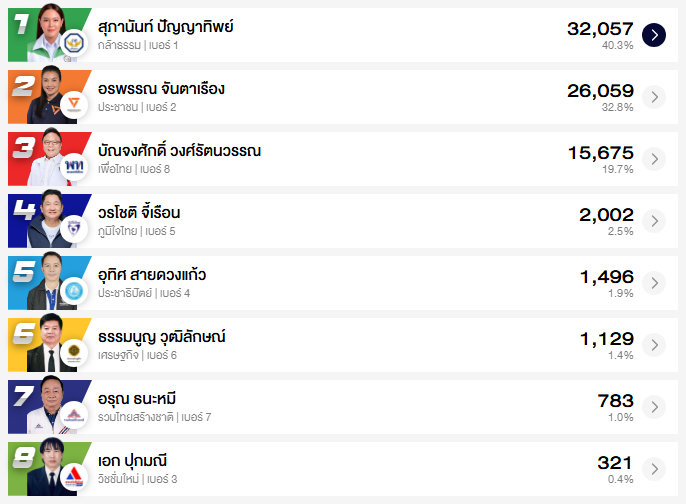Click the 32,057 vote count
The height and width of the screenshot is (504, 686).
tap(600, 28)
